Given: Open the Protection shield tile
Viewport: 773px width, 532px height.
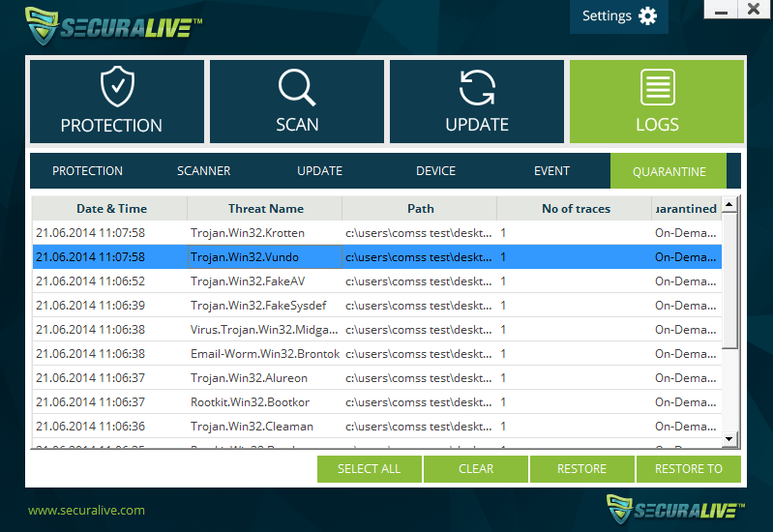Looking at the screenshot, I should coord(117,102).
